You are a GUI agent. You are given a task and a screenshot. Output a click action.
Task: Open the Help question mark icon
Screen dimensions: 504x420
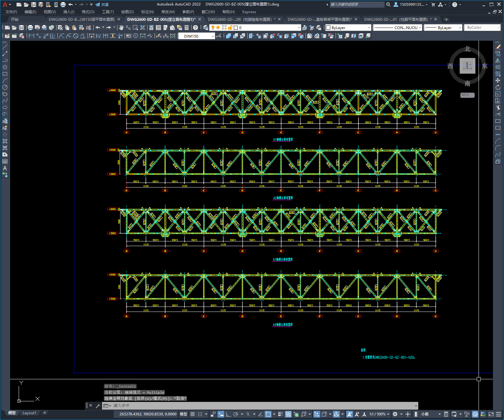pos(195,28)
